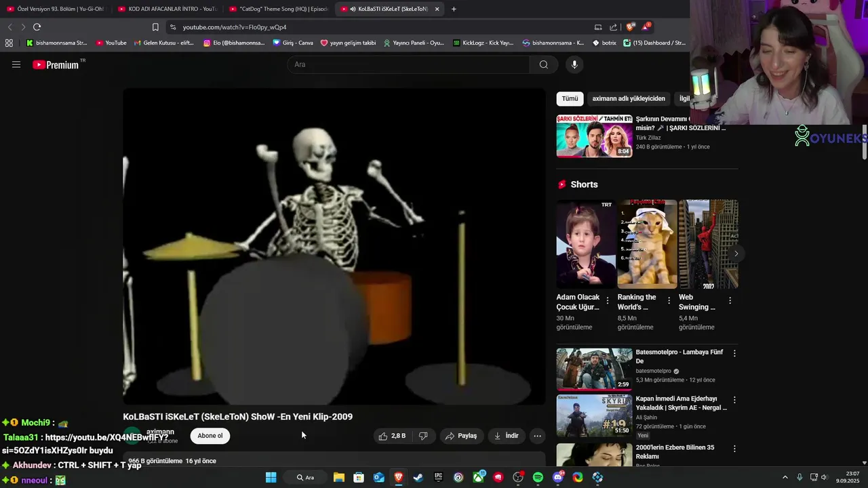Open KickLogz bookmark

coord(483,43)
